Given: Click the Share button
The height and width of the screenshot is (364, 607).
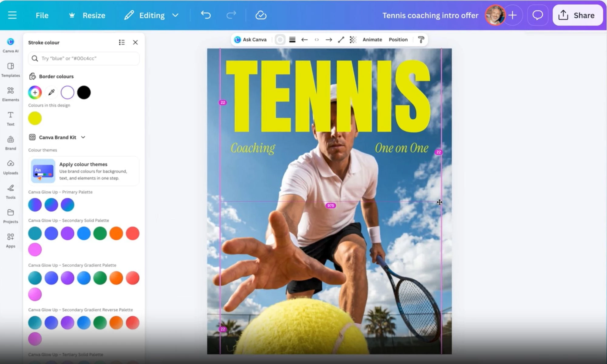Looking at the screenshot, I should 577,15.
